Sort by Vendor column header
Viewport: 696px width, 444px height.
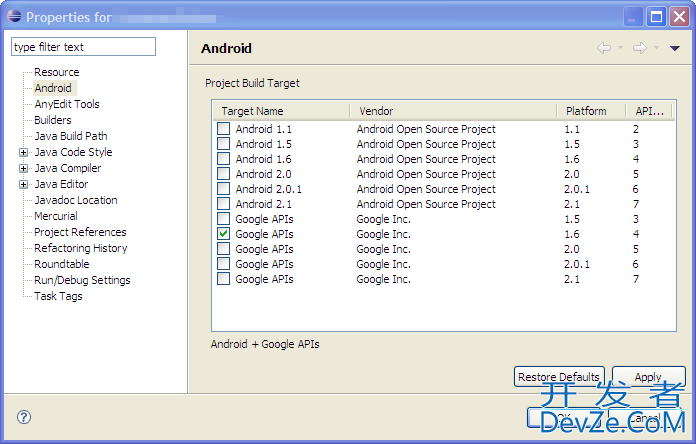(x=453, y=111)
